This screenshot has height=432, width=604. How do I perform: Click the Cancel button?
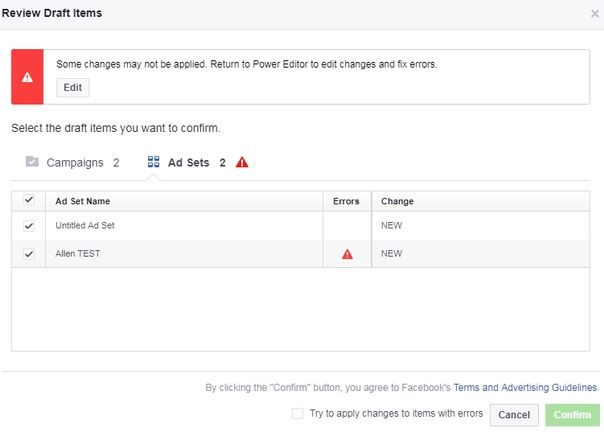pyautogui.click(x=514, y=415)
